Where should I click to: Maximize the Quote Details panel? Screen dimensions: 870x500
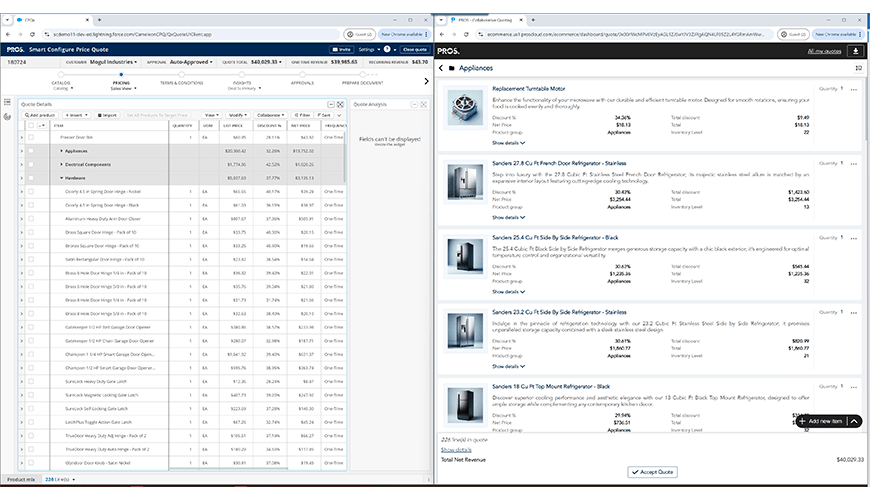(x=340, y=104)
